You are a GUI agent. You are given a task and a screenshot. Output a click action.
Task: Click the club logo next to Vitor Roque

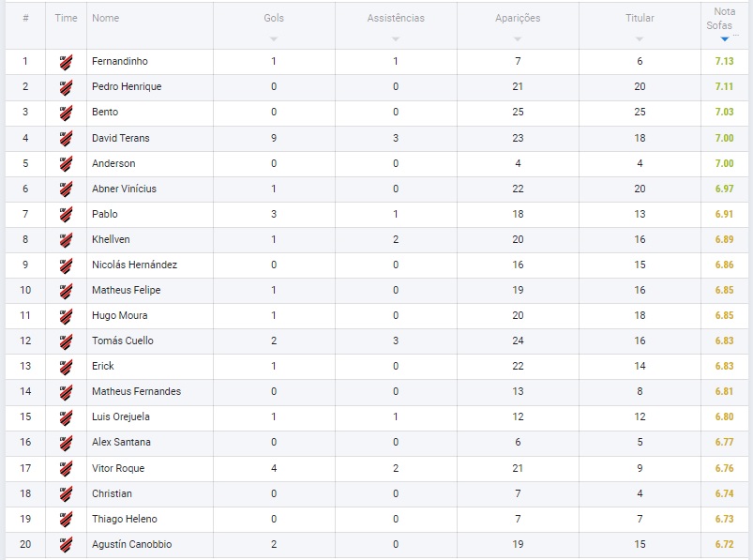(66, 468)
